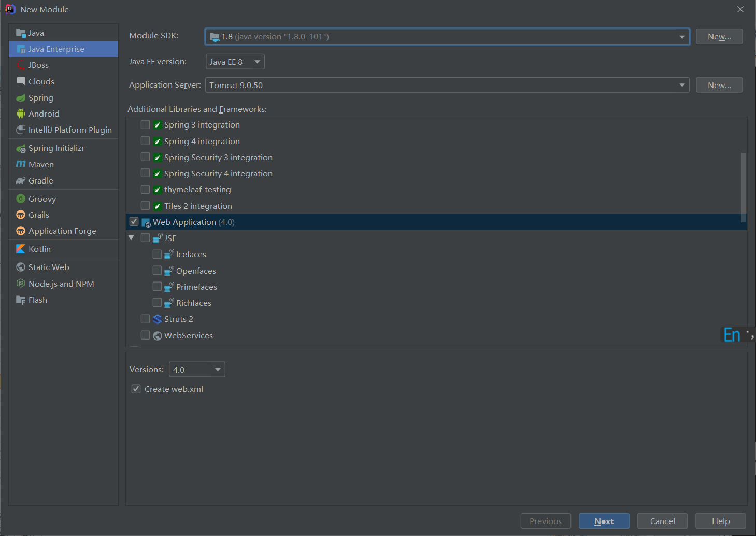Click the IntelliJ Platform Plugin icon
The height and width of the screenshot is (536, 756).
21,130
